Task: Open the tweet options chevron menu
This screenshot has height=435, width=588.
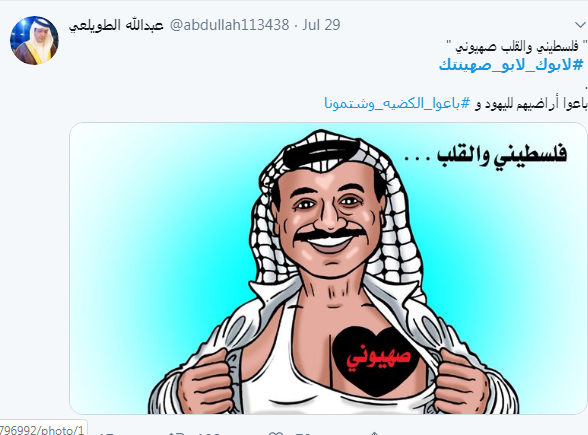Action: point(580,25)
